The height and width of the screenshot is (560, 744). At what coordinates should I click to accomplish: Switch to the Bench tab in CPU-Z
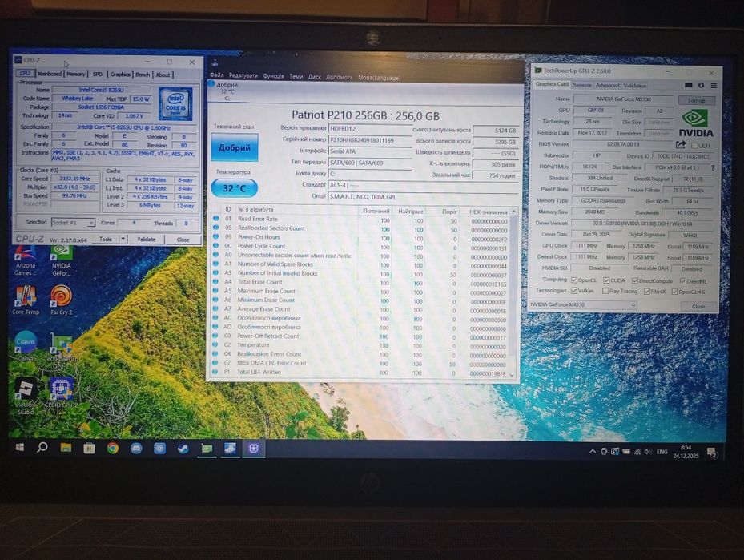coord(143,75)
